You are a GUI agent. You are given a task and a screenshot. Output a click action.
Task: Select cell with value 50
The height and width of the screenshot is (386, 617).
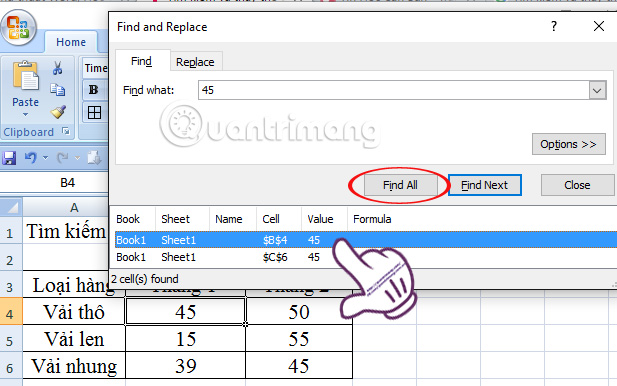299,312
